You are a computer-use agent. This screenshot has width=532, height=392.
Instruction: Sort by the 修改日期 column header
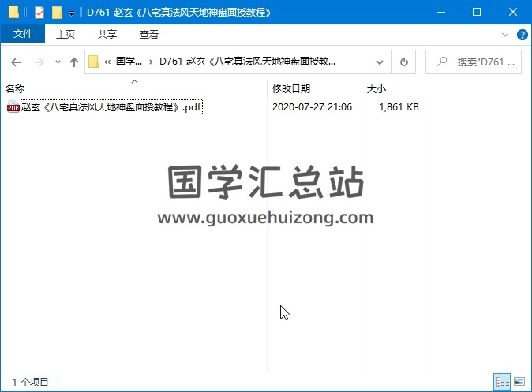[x=291, y=89]
